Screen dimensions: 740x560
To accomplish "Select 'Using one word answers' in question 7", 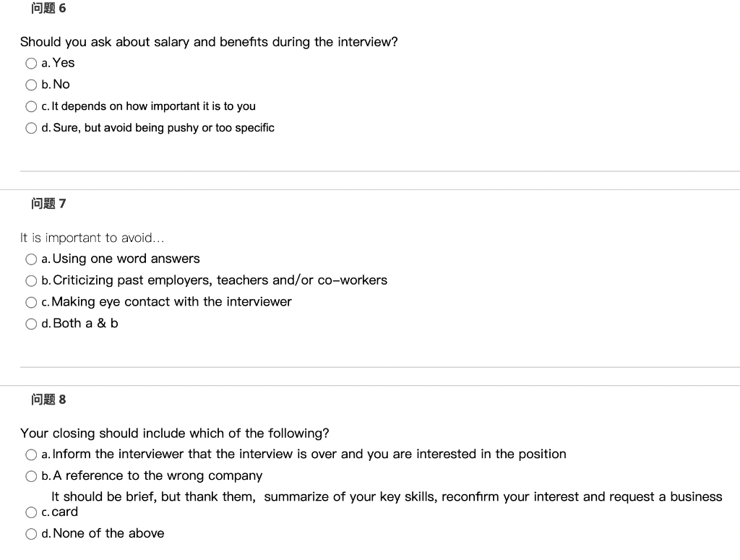I will 31,259.
